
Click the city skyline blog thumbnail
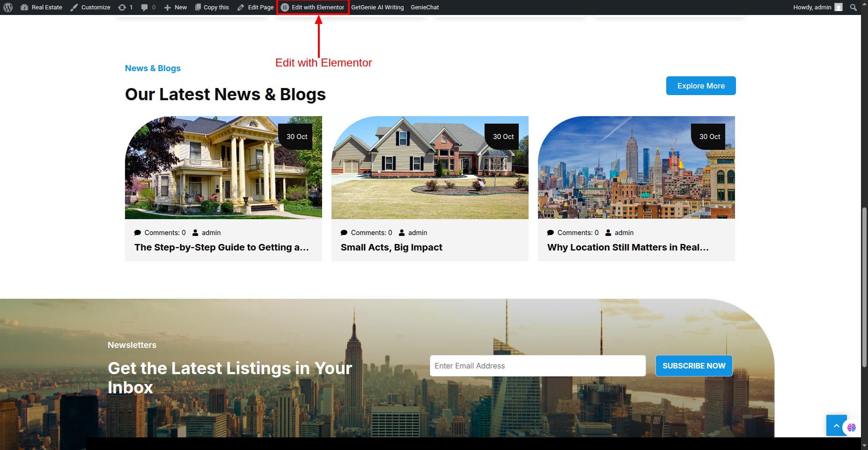coord(636,167)
